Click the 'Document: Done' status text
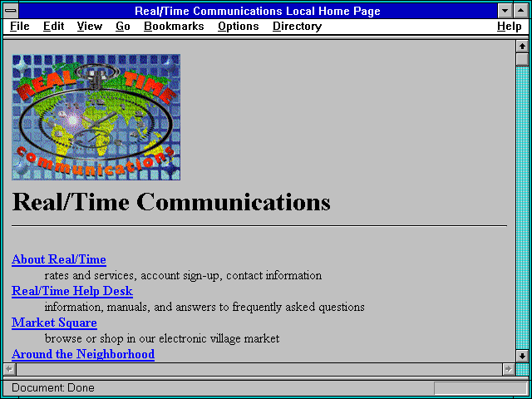532x399 pixels. coord(53,388)
